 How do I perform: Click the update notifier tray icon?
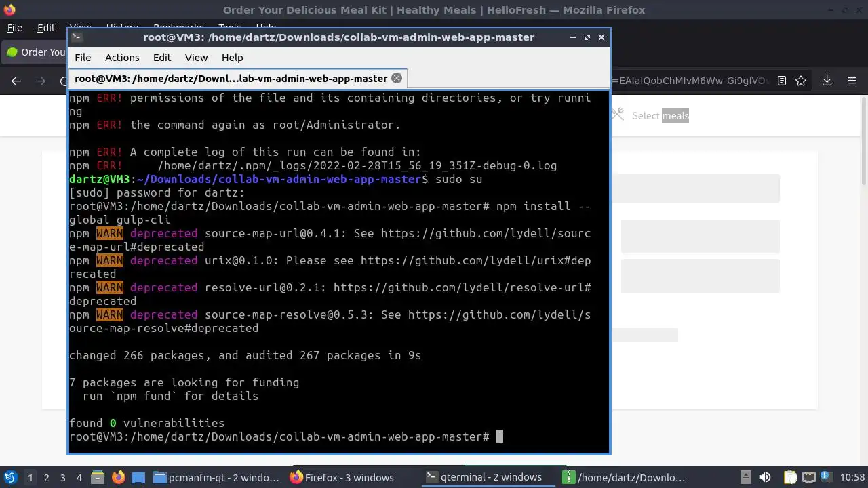pos(826,478)
